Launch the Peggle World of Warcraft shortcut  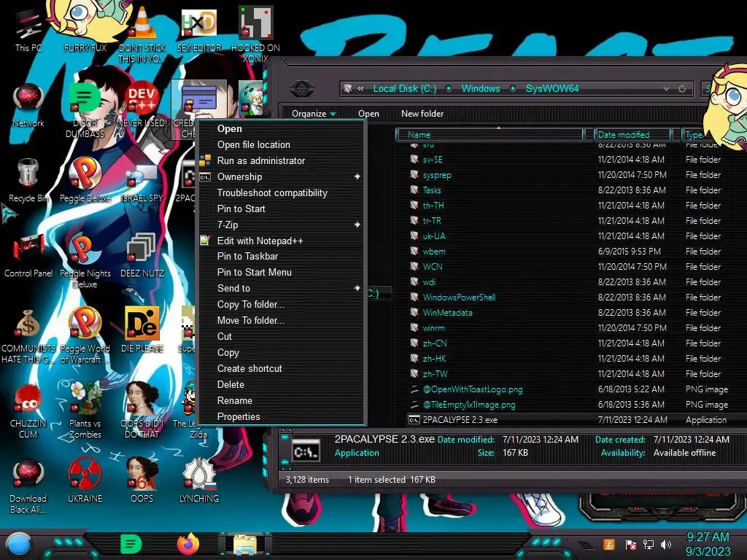coord(85,336)
